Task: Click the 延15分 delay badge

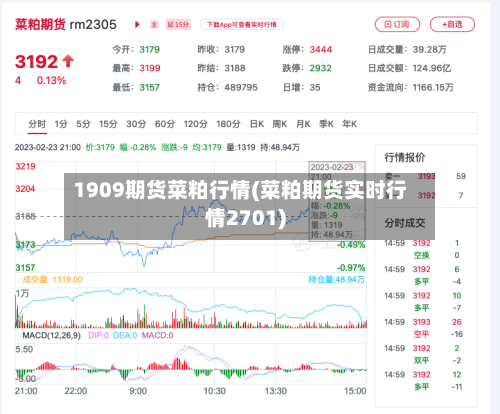Action: (178, 24)
